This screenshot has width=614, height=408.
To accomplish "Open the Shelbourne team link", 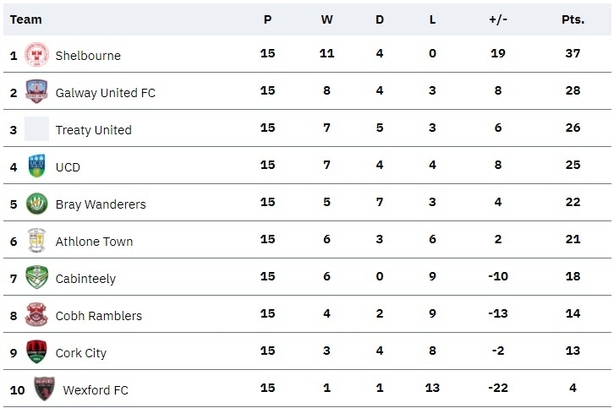I will (88, 56).
